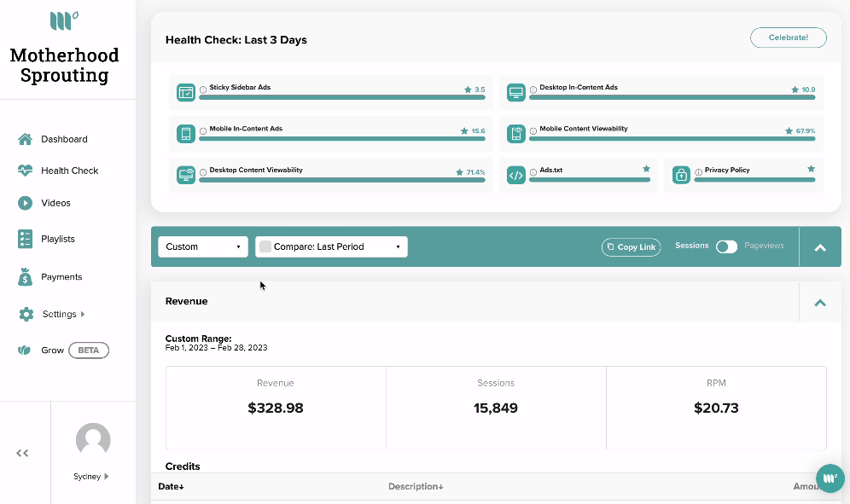Viewport: 850px width, 504px height.
Task: Click the Settings gear icon
Action: [x=26, y=315]
